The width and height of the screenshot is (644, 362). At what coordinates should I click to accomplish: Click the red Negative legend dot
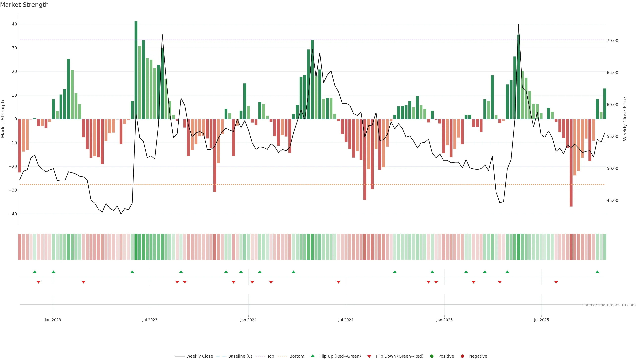point(462,356)
